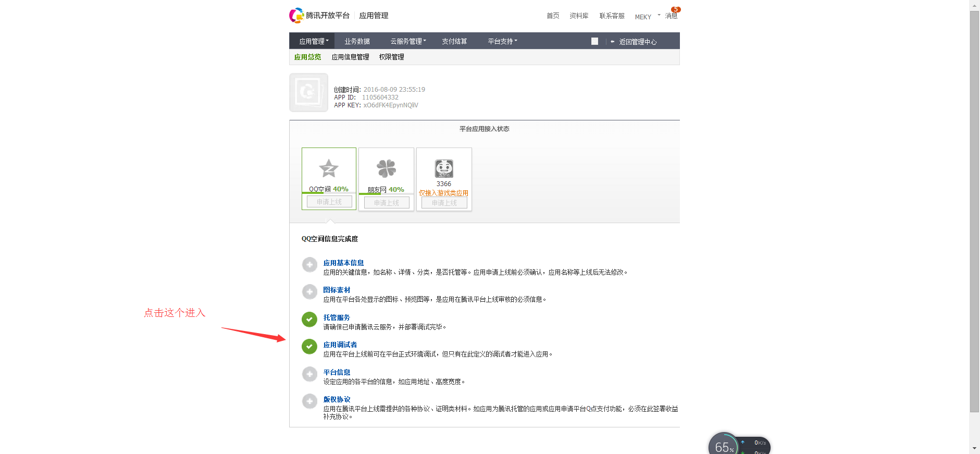
Task: Open the 托管服务 link
Action: 337,317
